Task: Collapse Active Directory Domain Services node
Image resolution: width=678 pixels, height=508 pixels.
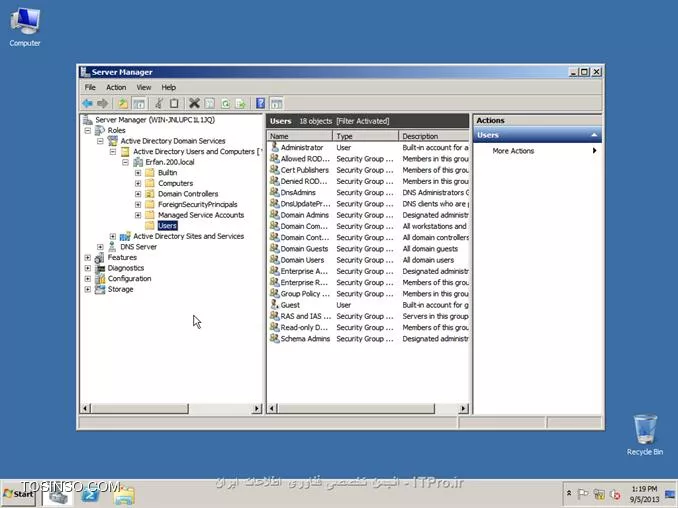Action: coord(100,141)
